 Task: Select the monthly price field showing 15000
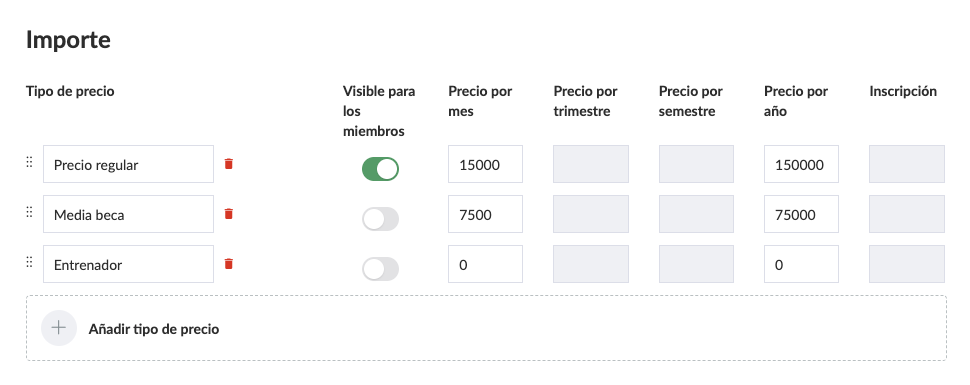[x=486, y=164]
